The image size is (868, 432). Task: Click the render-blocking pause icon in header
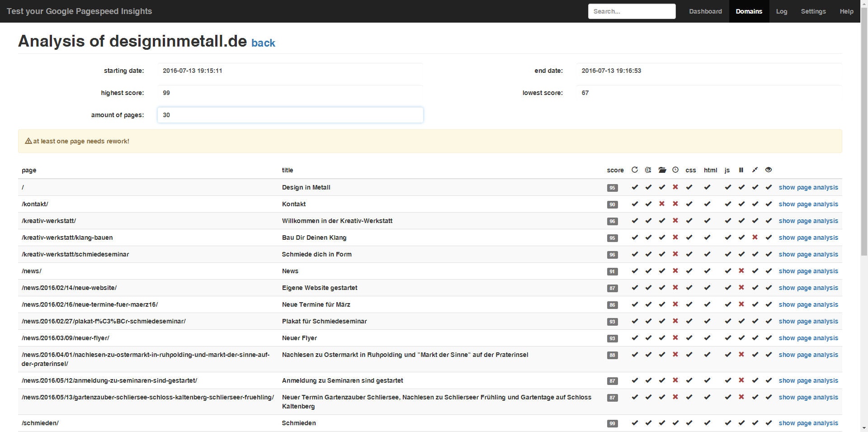point(741,170)
